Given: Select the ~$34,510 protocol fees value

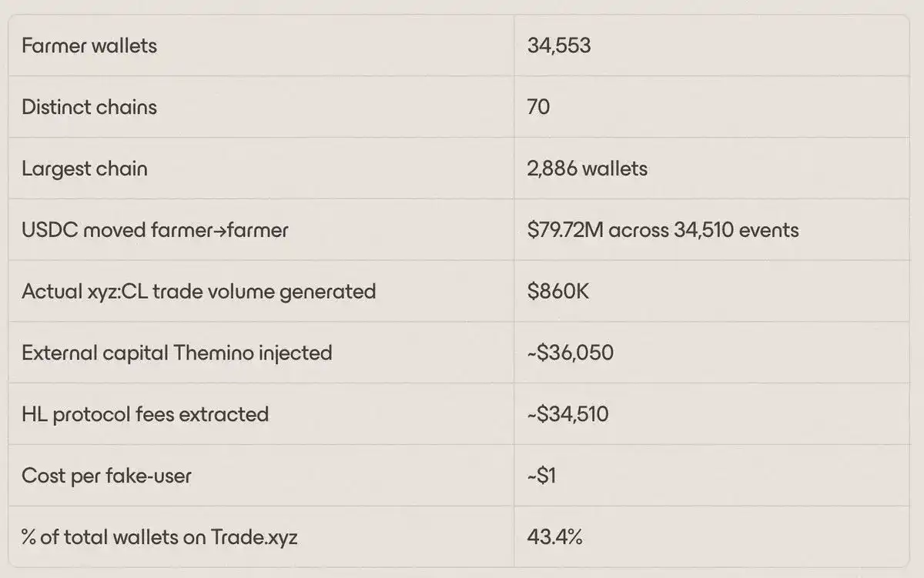Looking at the screenshot, I should [x=568, y=414].
